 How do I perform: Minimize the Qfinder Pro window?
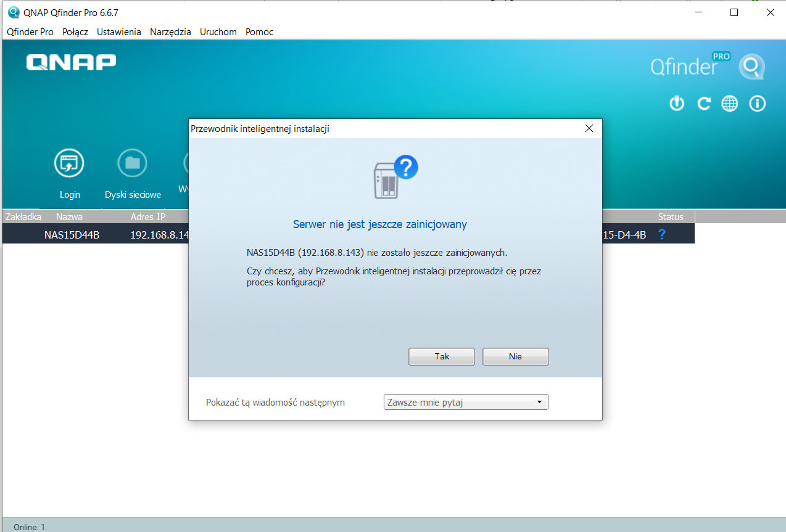[x=698, y=12]
